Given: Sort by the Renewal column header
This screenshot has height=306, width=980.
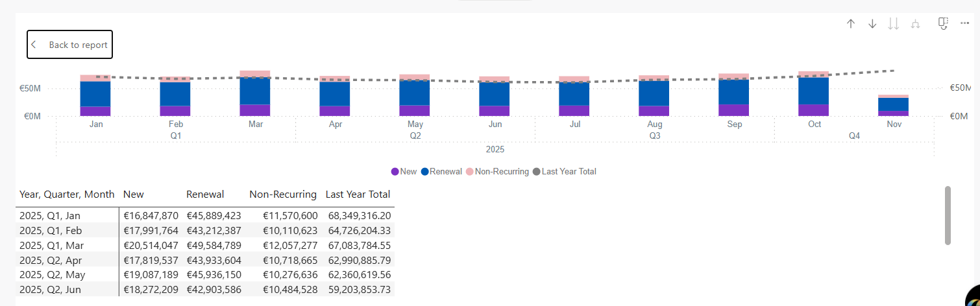Looking at the screenshot, I should pyautogui.click(x=205, y=194).
